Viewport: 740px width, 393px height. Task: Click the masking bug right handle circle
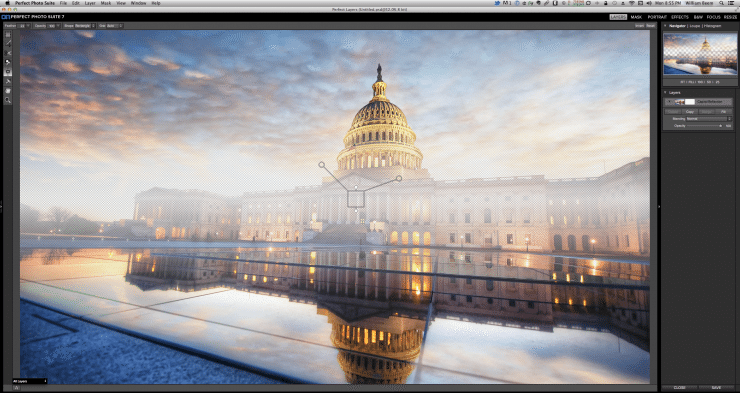tap(399, 178)
